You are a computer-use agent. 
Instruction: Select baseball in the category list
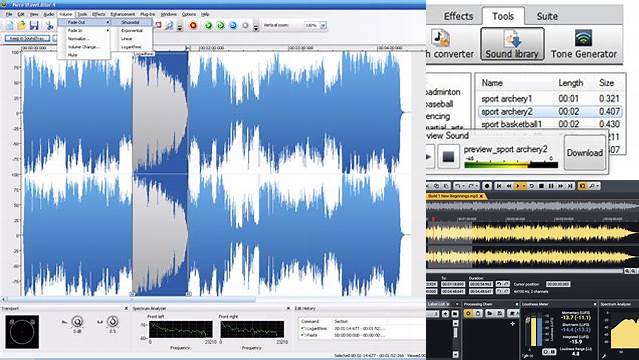coord(439,104)
